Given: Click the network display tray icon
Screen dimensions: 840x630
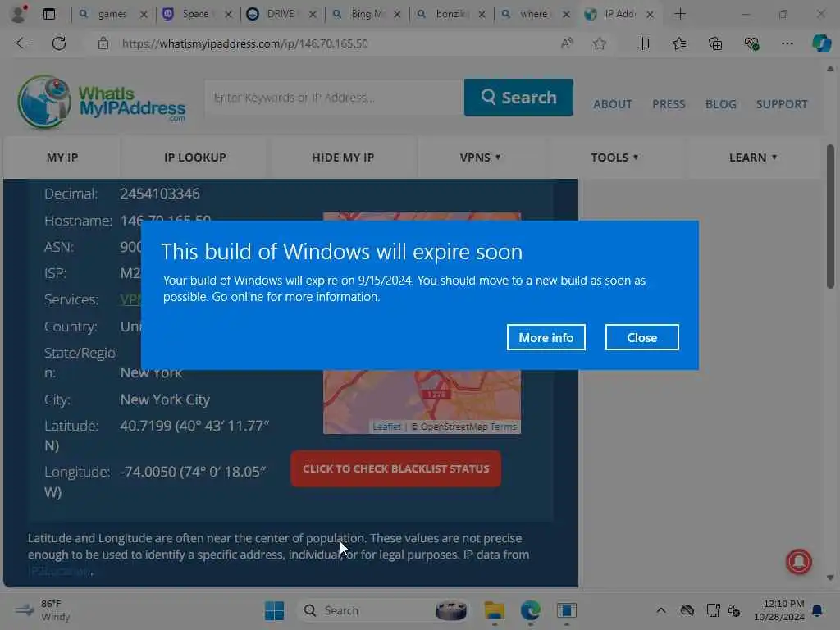Looking at the screenshot, I should pos(713,610).
